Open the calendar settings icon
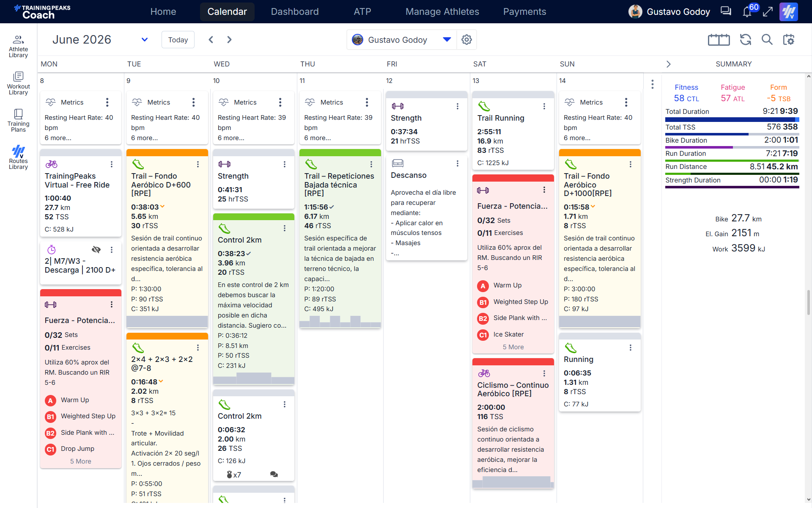 [789, 40]
